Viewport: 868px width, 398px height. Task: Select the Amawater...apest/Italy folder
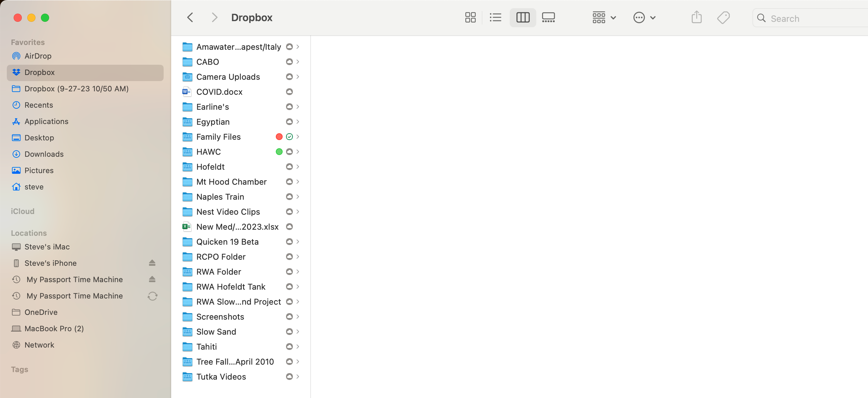[241, 47]
